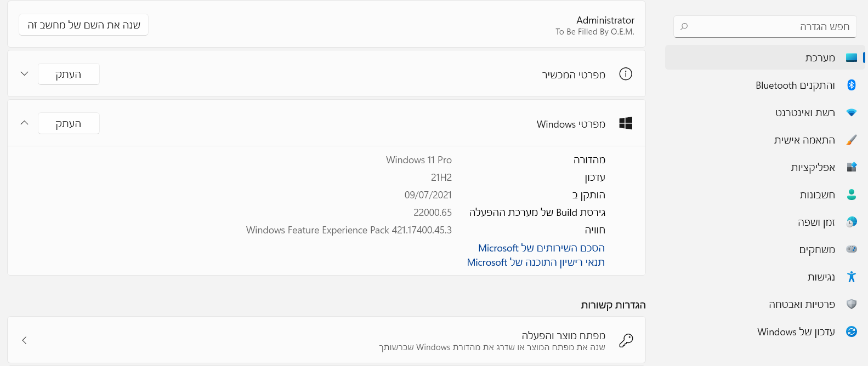Click the System (מערכת) monitor icon
Viewport: 868px width, 366px height.
pos(851,58)
